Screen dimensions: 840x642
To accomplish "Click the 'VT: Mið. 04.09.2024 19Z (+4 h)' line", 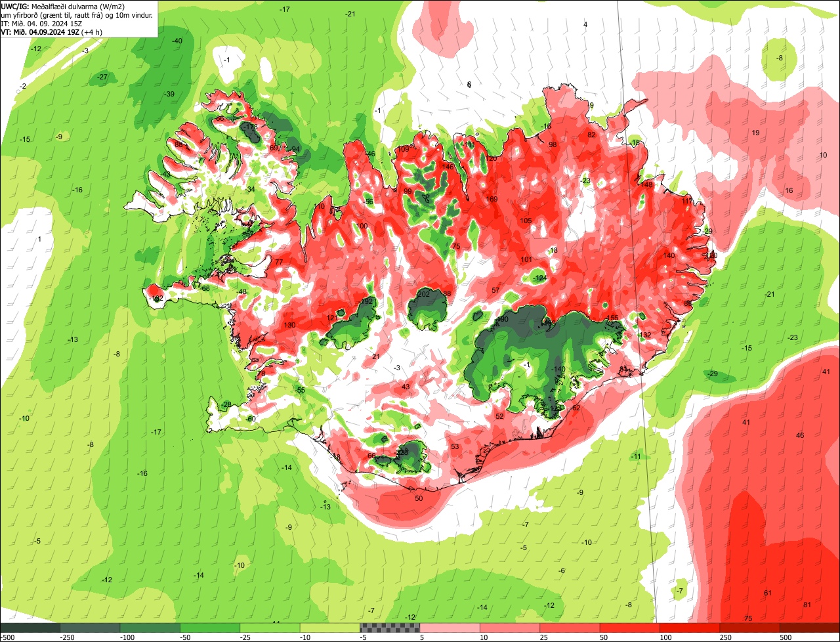I will coord(52,32).
